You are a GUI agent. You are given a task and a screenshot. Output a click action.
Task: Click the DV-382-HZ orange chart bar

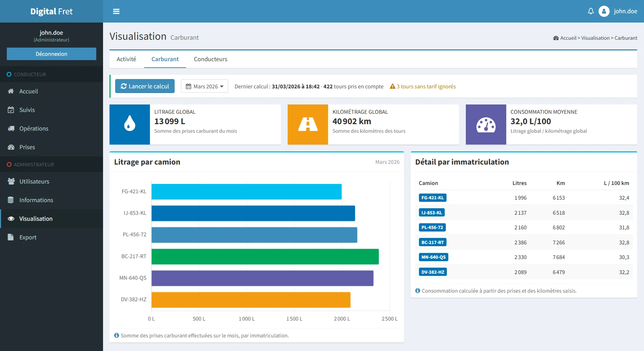point(251,300)
